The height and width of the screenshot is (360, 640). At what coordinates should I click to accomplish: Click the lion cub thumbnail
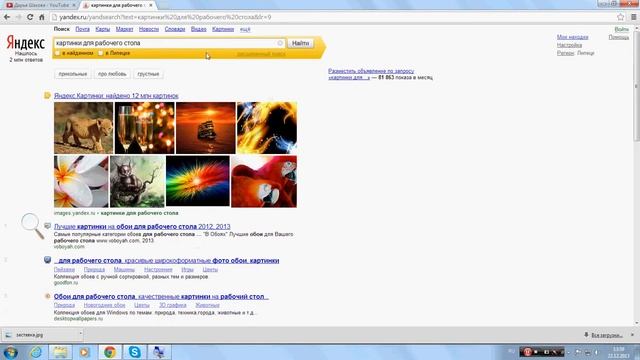click(x=83, y=128)
